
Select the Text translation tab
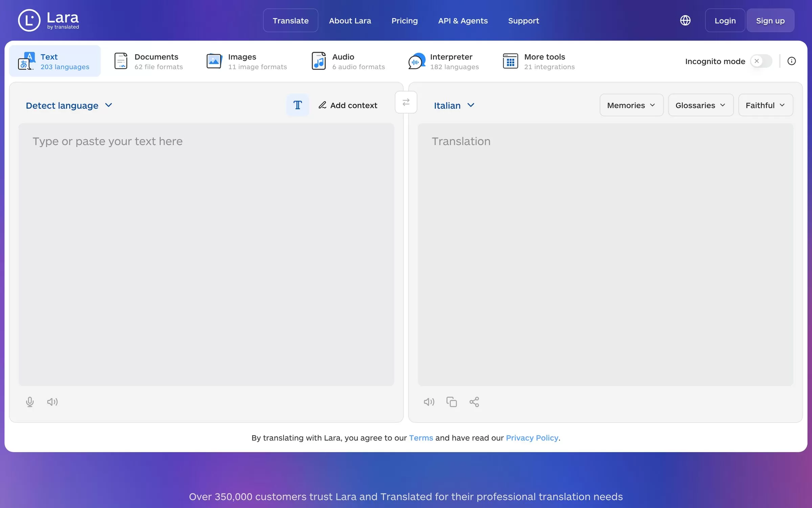tap(55, 61)
